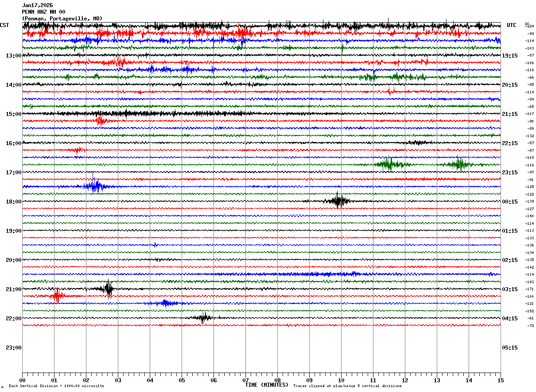536x392 pixels.
Task: Click the 16:00 CST hour label
Action: pyautogui.click(x=13, y=143)
